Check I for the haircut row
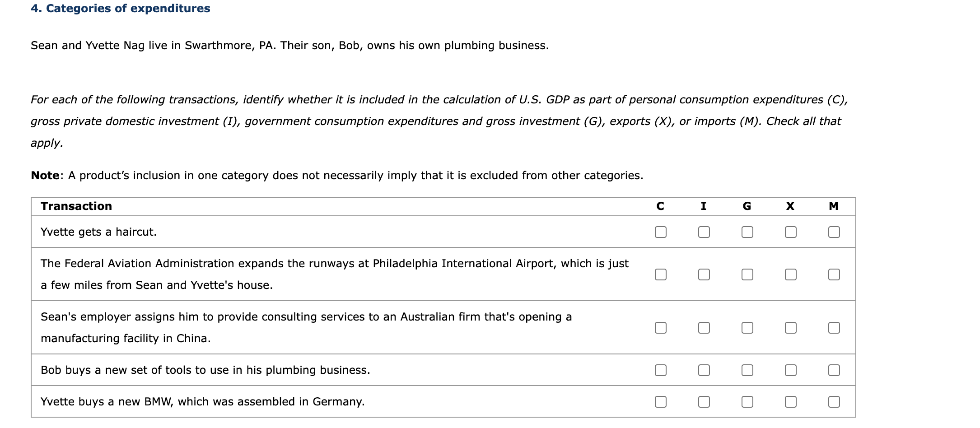Viewport: 980px width, 428px height. (704, 232)
